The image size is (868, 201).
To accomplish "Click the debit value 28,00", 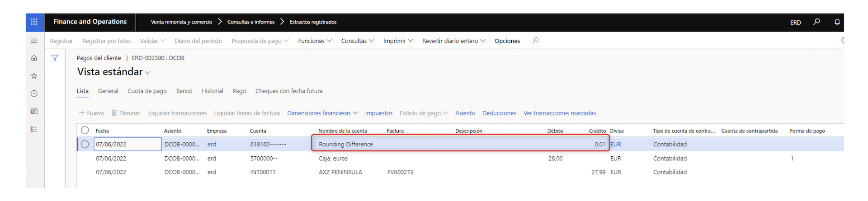I will click(555, 159).
